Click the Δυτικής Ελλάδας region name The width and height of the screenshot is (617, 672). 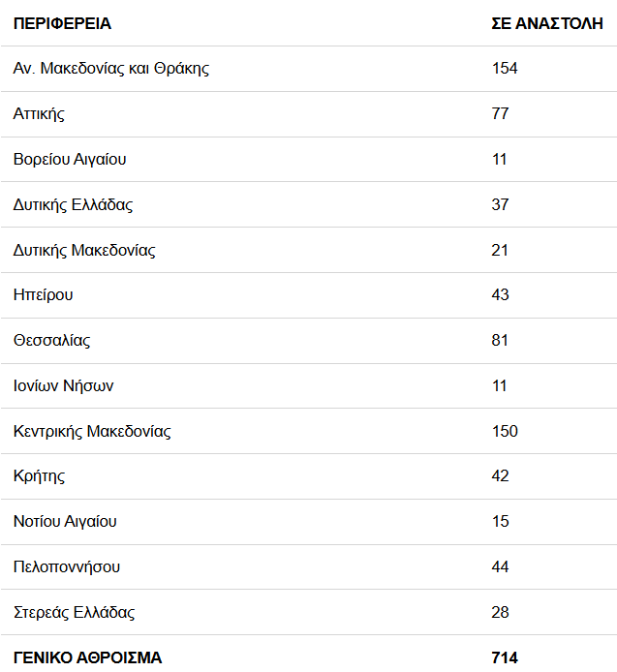click(x=74, y=205)
